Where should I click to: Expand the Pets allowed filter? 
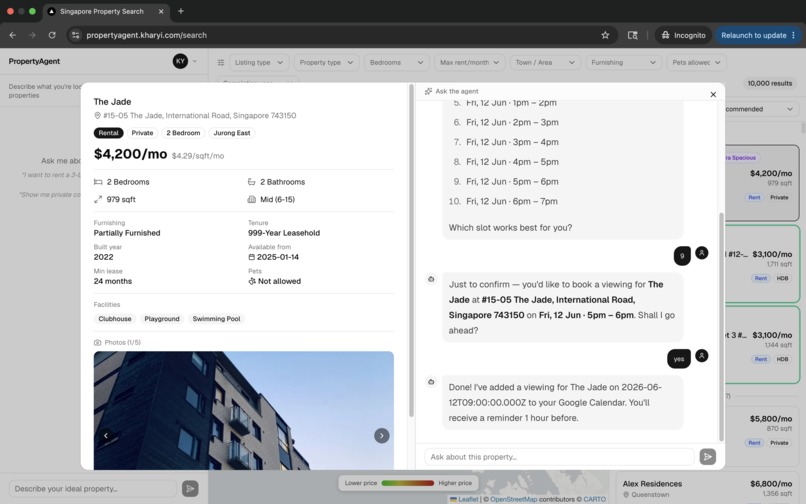696,62
